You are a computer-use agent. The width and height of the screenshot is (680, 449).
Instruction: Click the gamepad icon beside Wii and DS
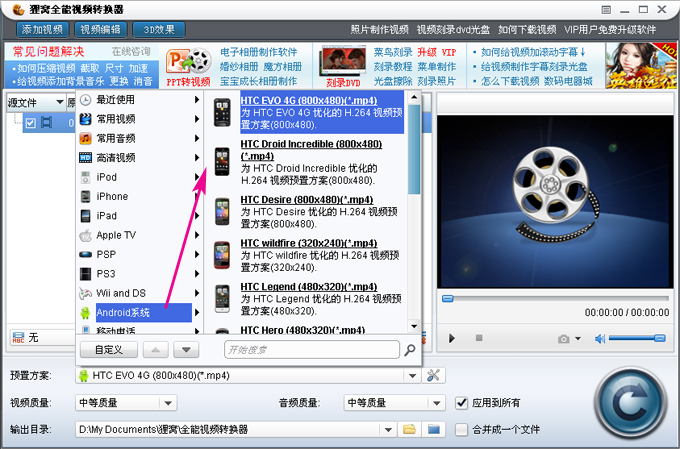[x=85, y=294]
